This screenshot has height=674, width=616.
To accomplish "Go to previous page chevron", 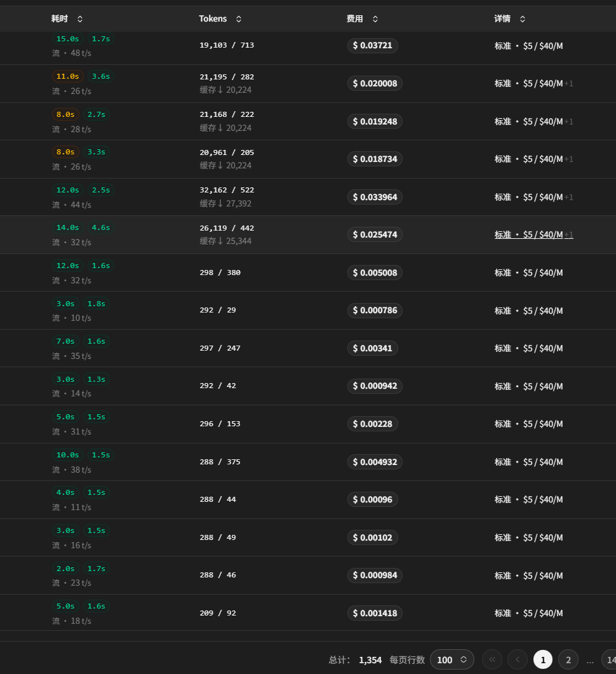I will pyautogui.click(x=518, y=659).
